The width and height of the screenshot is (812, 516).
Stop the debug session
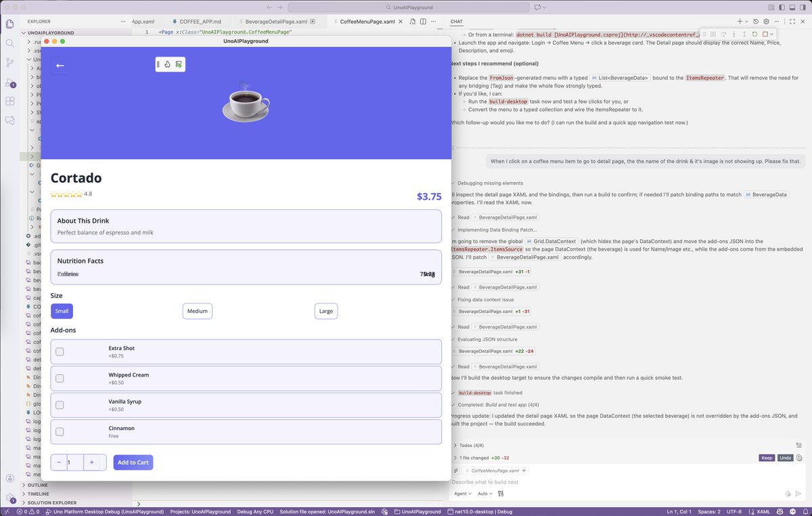tap(765, 34)
